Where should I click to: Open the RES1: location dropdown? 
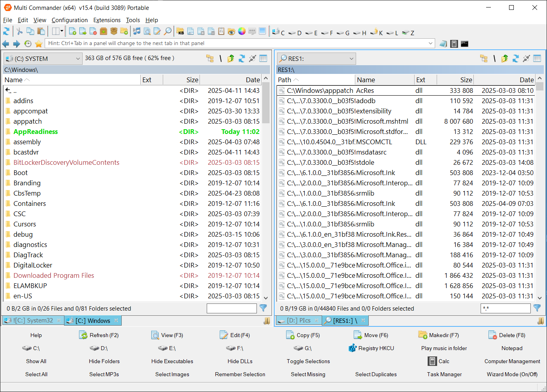pos(351,59)
